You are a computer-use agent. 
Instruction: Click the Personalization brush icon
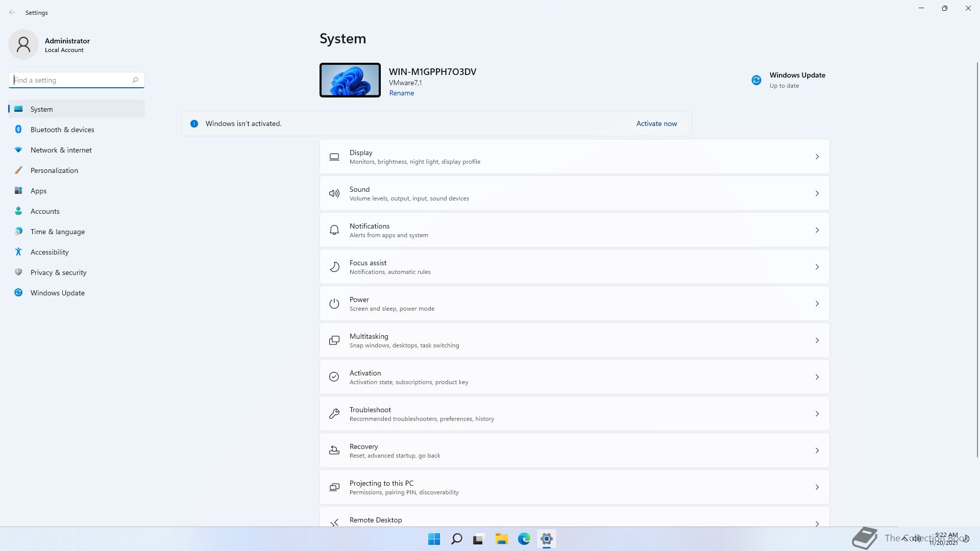(18, 170)
